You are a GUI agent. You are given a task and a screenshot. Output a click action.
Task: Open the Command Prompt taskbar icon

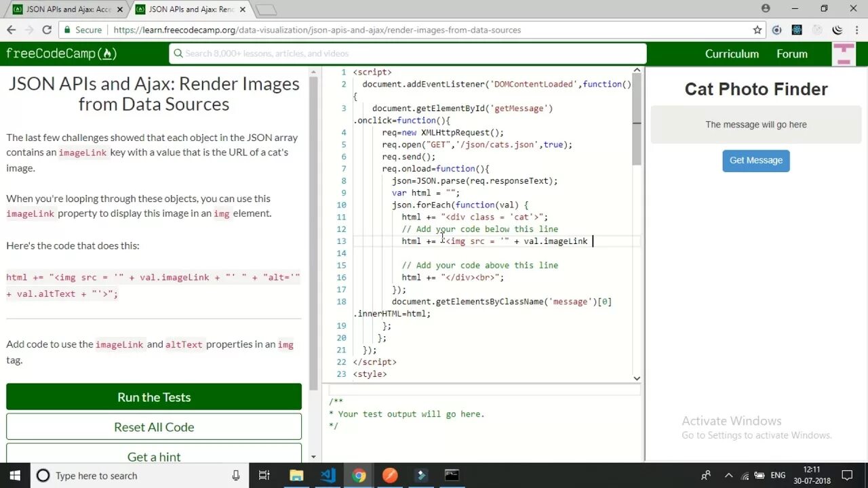pyautogui.click(x=452, y=476)
